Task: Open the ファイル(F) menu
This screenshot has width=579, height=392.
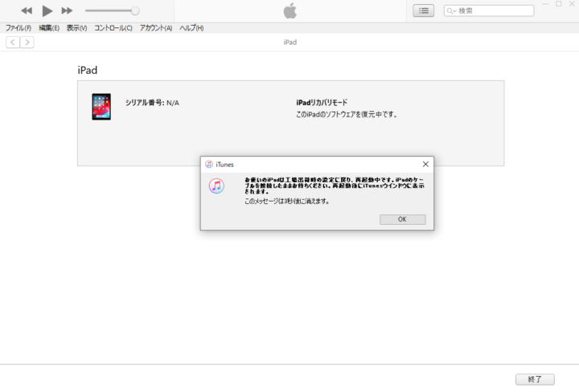Action: (18, 28)
